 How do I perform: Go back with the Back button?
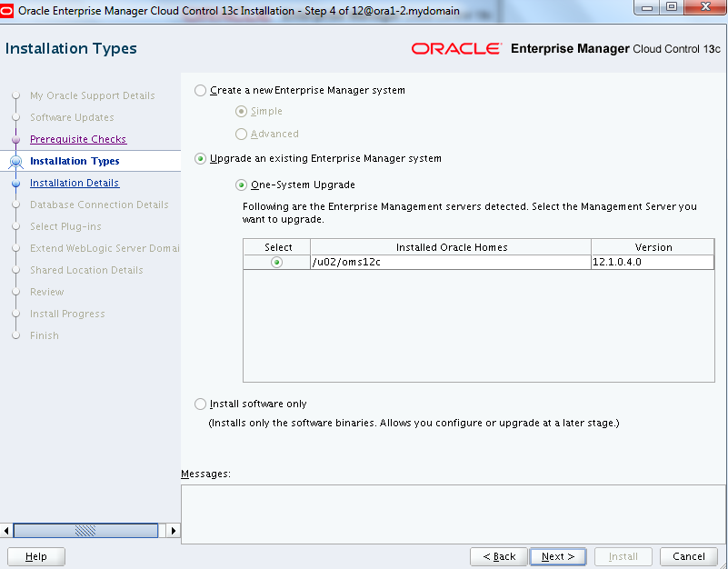[499, 556]
